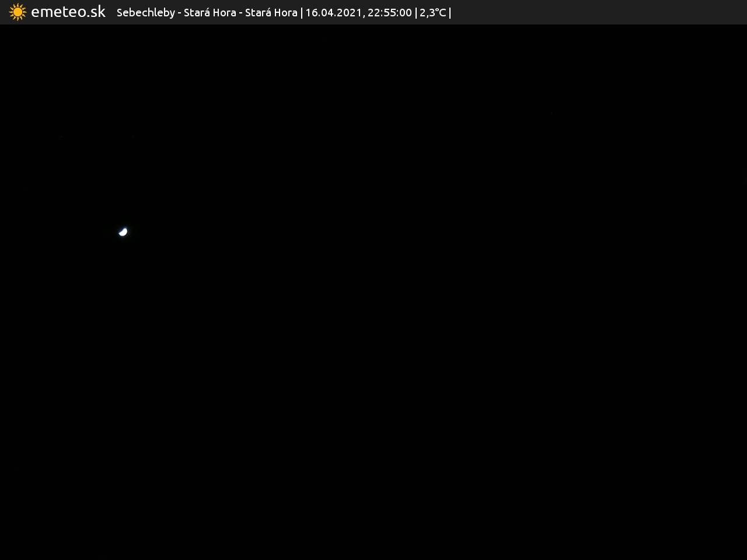Click the crescent moon in the webcam image

[x=123, y=232]
